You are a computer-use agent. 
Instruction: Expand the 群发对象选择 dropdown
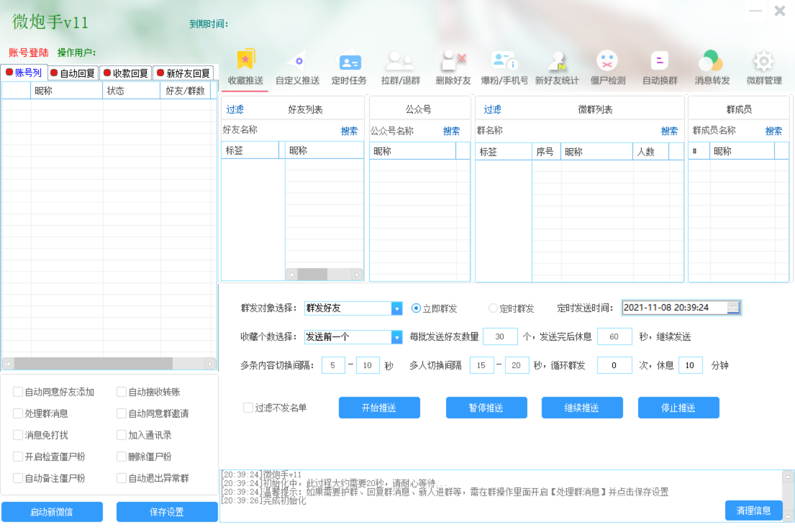[397, 308]
